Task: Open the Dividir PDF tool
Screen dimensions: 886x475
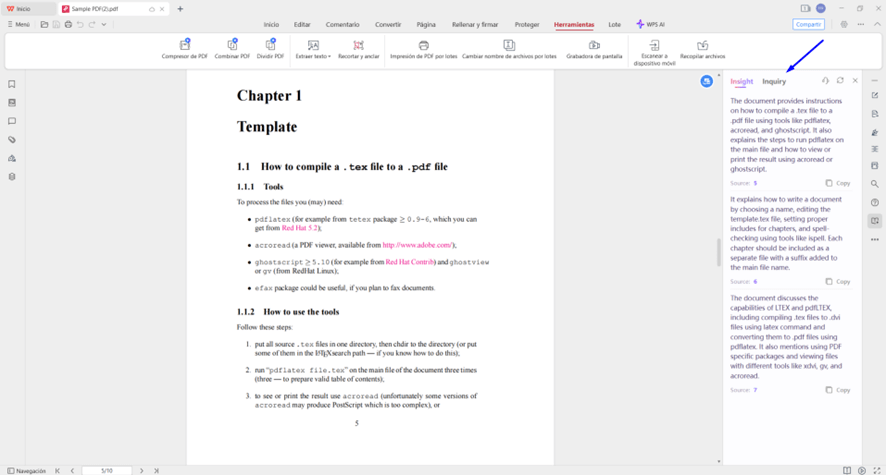Action: point(270,49)
